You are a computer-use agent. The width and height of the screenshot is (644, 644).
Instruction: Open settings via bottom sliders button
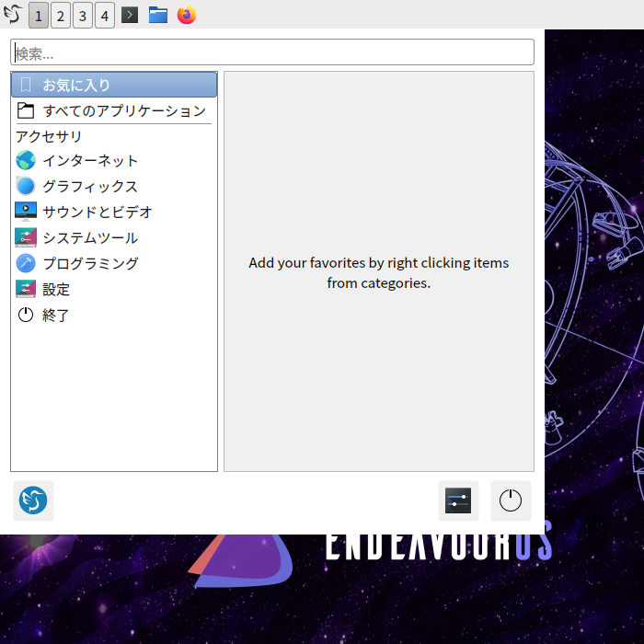(458, 500)
